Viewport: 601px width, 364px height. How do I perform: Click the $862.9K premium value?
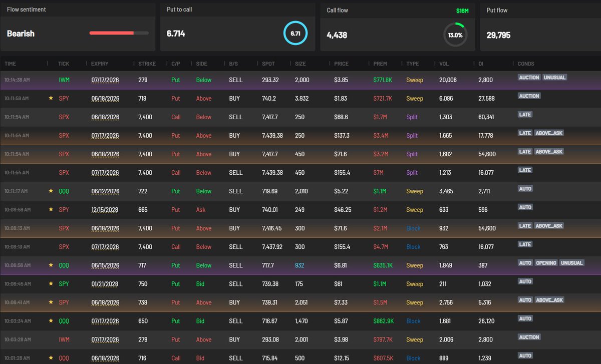384,321
